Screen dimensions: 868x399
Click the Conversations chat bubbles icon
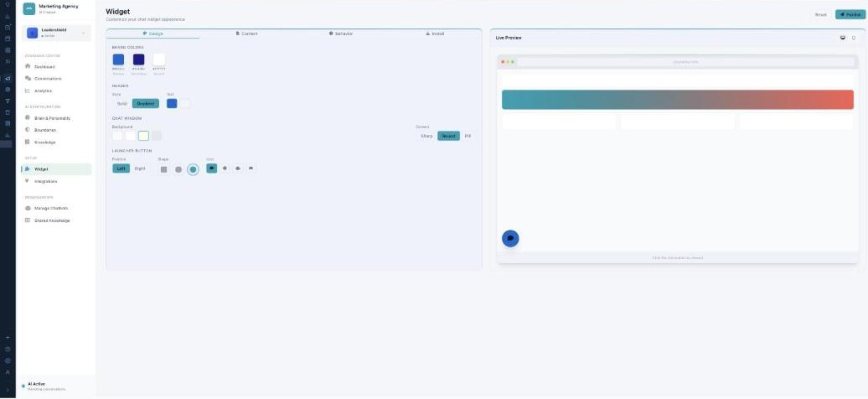28,79
